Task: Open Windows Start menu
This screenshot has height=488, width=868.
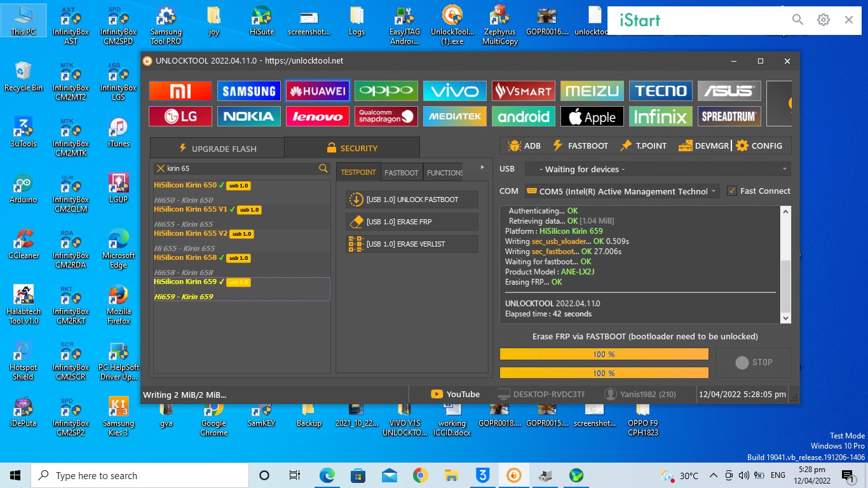Action: click(15, 475)
